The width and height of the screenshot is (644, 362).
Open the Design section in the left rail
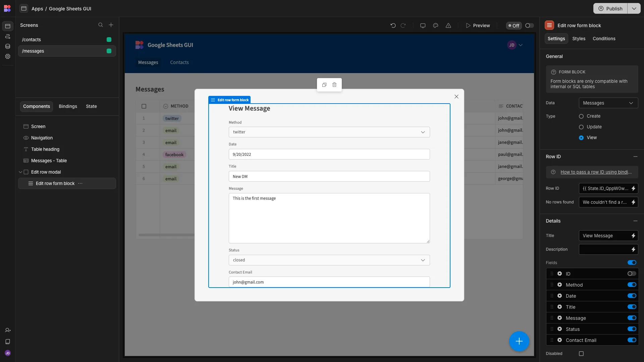click(8, 26)
